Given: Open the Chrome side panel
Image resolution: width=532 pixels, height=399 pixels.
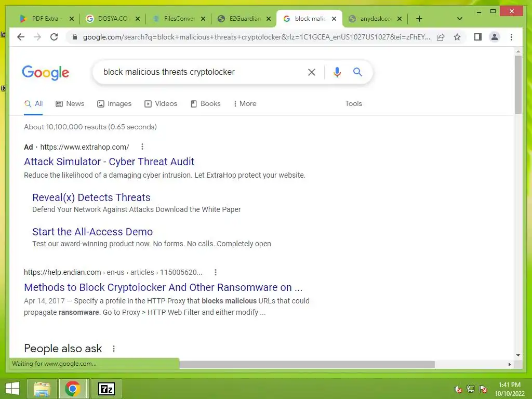Looking at the screenshot, I should (478, 37).
